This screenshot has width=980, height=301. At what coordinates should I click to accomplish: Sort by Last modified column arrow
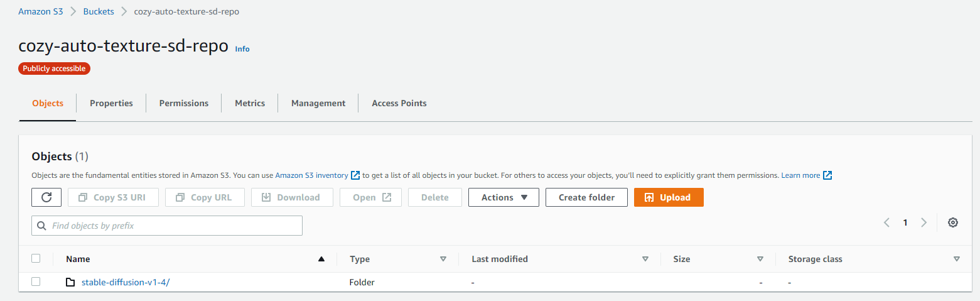645,259
